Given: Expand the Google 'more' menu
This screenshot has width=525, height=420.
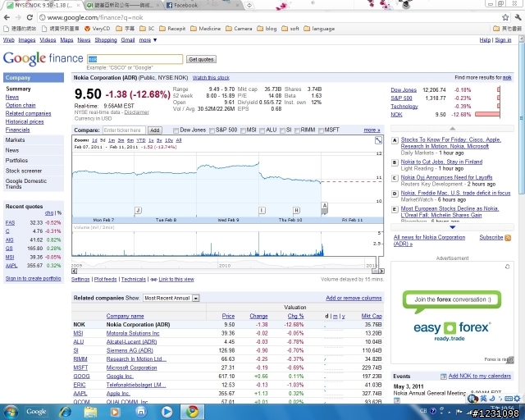Looking at the screenshot, I should tap(148, 40).
